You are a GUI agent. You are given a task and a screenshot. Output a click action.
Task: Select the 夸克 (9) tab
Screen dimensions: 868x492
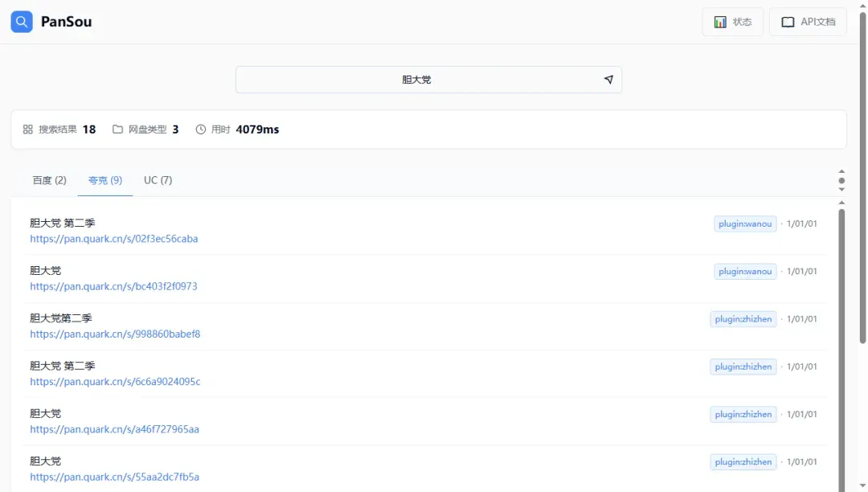click(x=105, y=180)
